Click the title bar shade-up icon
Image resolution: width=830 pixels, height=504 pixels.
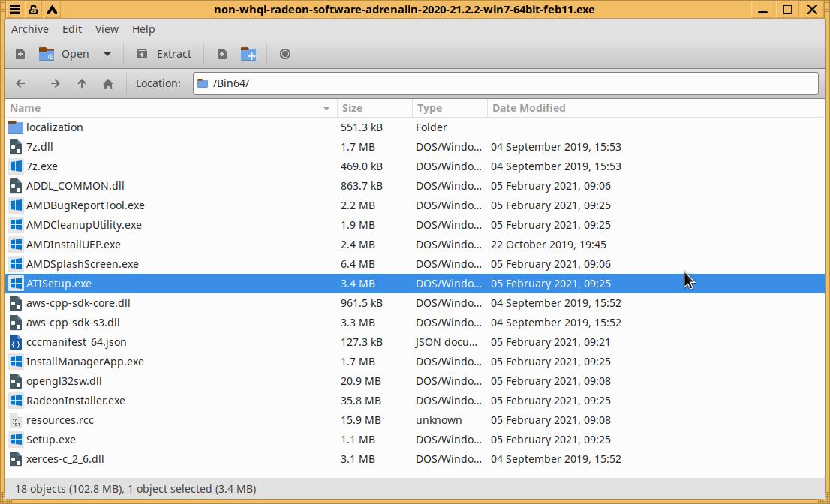(52, 10)
